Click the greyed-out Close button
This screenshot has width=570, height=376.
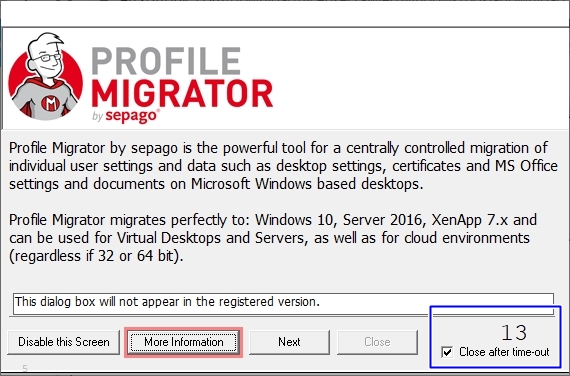[377, 342]
